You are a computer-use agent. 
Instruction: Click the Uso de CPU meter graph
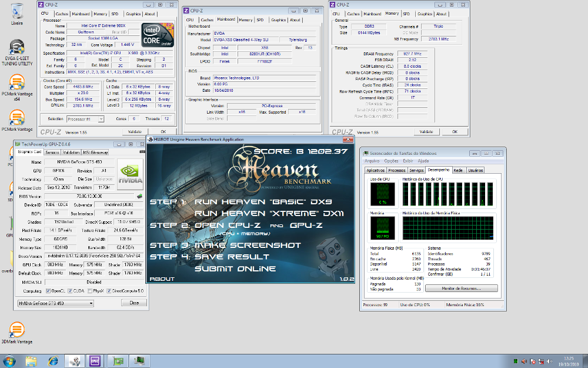click(383, 194)
